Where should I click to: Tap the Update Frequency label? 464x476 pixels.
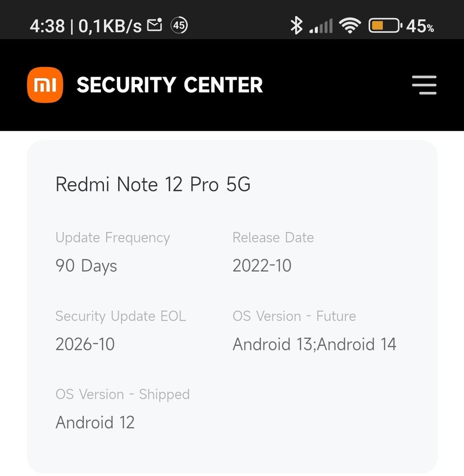tap(112, 238)
